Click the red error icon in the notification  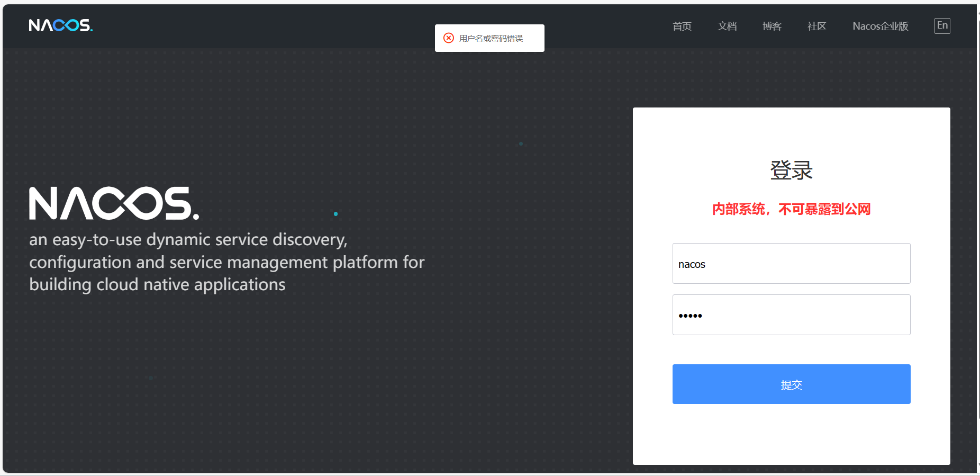tap(449, 38)
